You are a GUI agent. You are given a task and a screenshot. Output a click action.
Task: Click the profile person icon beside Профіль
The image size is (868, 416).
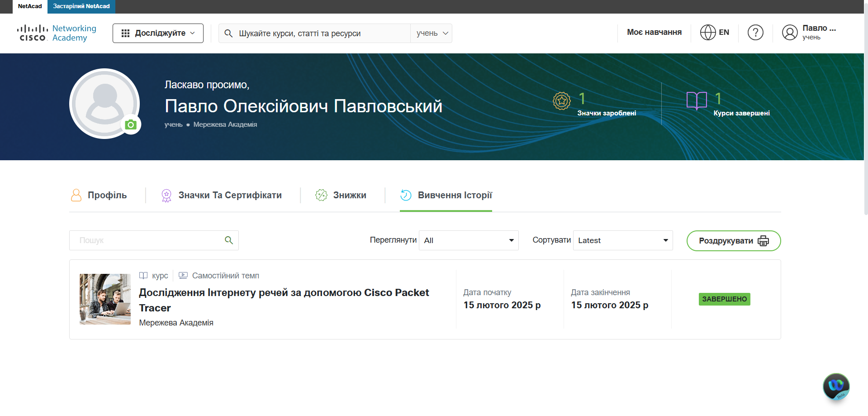coord(76,195)
